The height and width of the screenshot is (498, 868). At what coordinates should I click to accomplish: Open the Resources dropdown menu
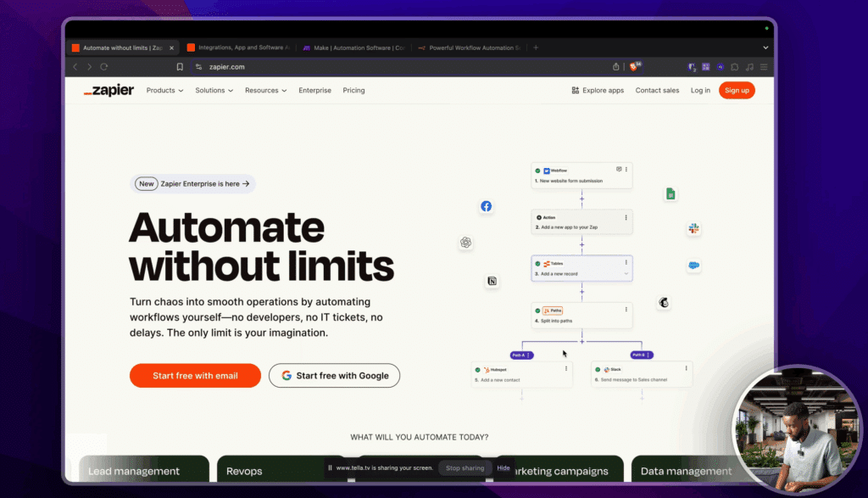[265, 91]
